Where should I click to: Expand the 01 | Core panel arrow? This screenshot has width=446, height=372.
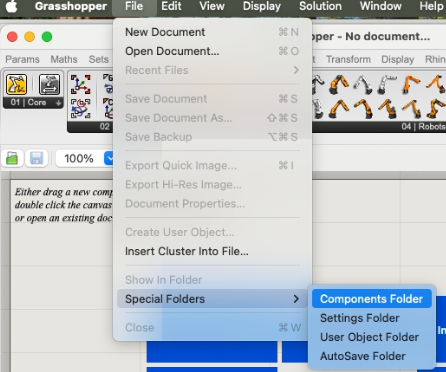[58, 103]
